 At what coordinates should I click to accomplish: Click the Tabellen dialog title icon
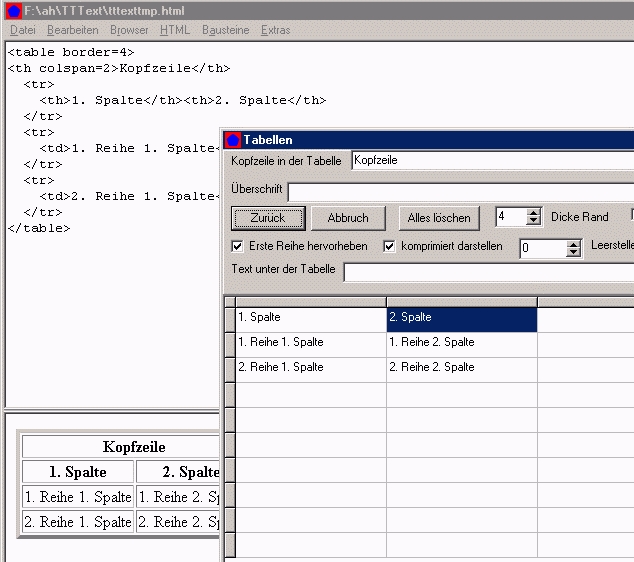(233, 140)
